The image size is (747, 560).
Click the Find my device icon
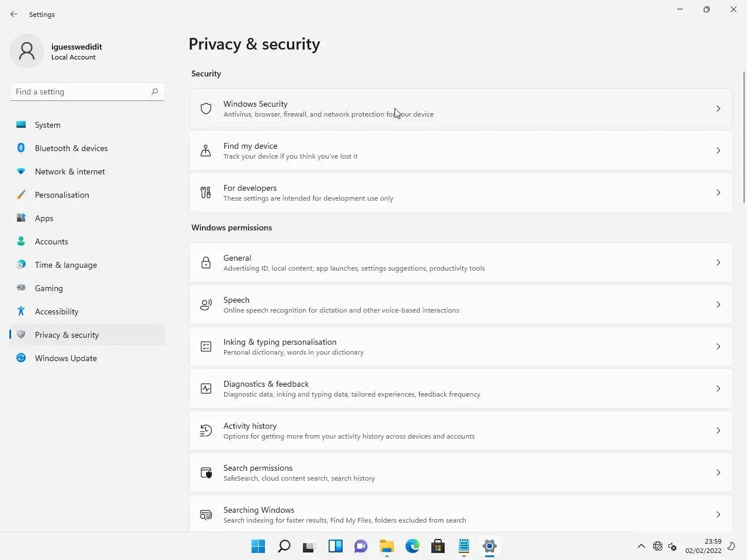pyautogui.click(x=206, y=150)
